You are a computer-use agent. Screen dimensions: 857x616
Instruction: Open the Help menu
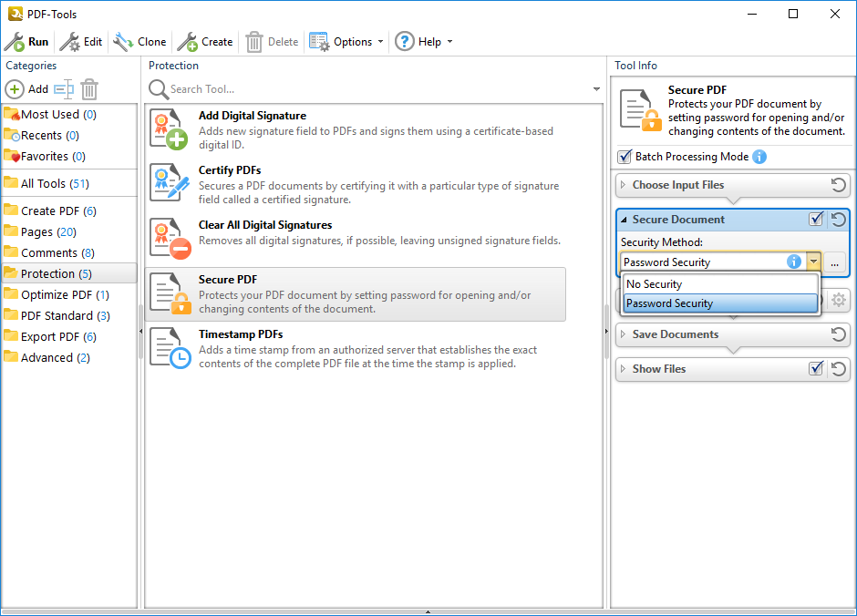[423, 42]
